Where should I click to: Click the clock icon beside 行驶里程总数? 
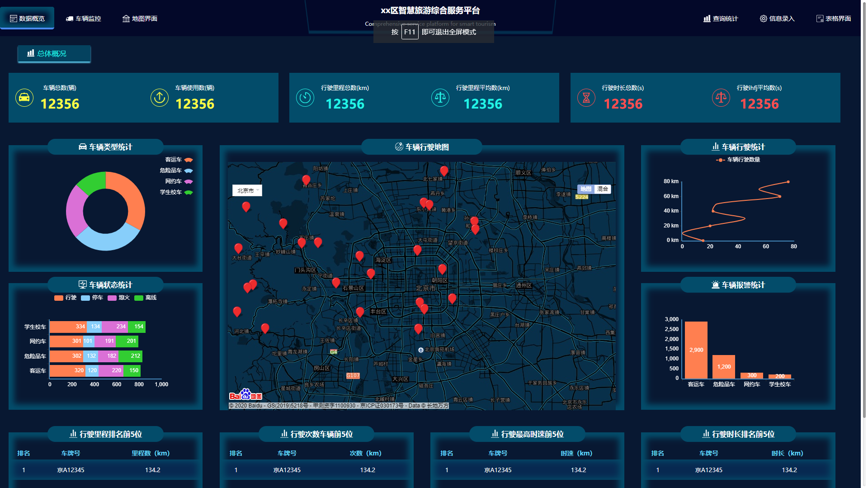pyautogui.click(x=305, y=98)
